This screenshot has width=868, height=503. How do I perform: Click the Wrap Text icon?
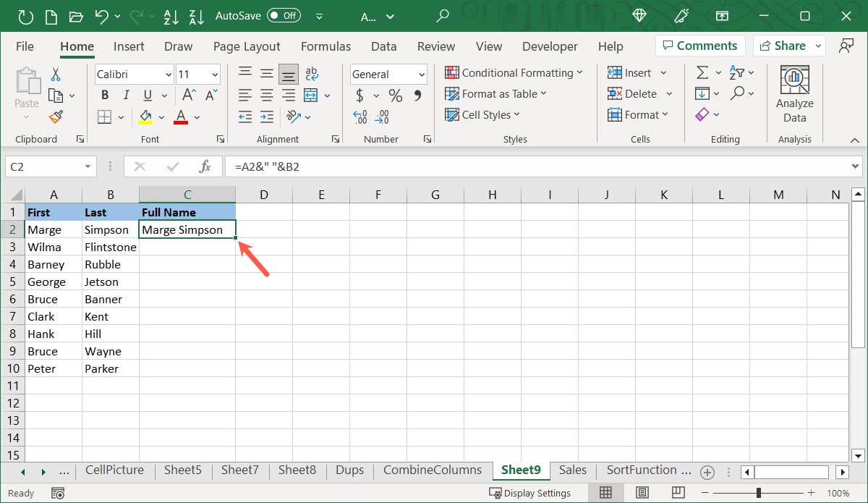312,73
